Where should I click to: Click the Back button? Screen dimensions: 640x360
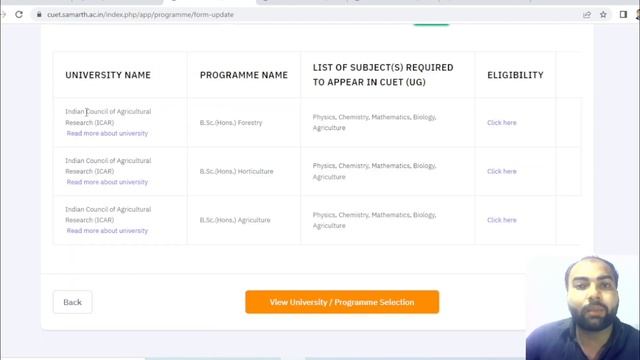pyautogui.click(x=73, y=302)
